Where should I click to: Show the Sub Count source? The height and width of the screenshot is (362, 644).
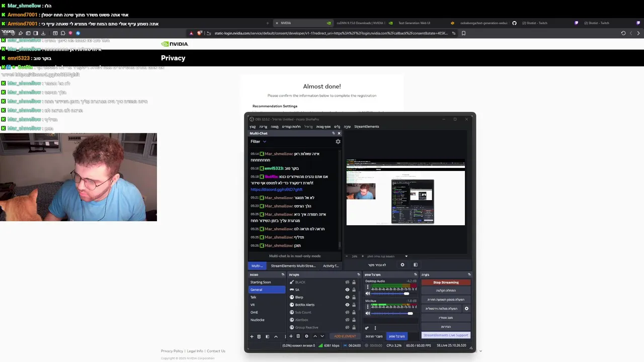(347, 312)
